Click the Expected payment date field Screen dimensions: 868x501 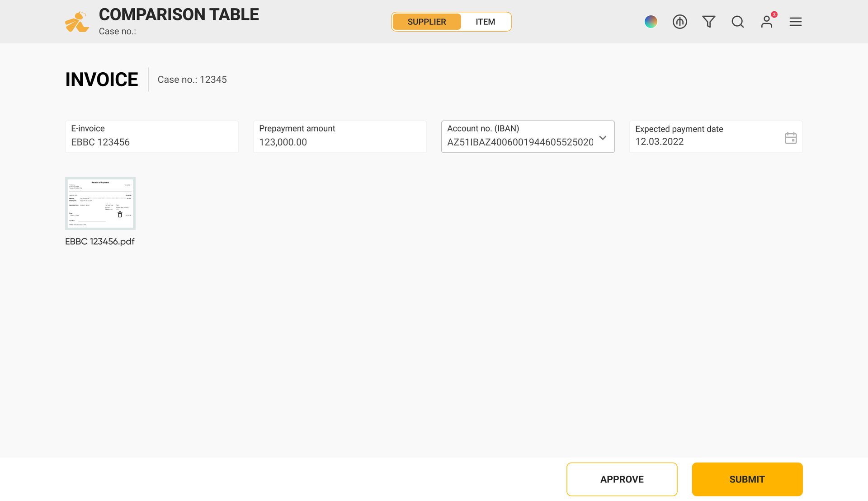pos(716,136)
